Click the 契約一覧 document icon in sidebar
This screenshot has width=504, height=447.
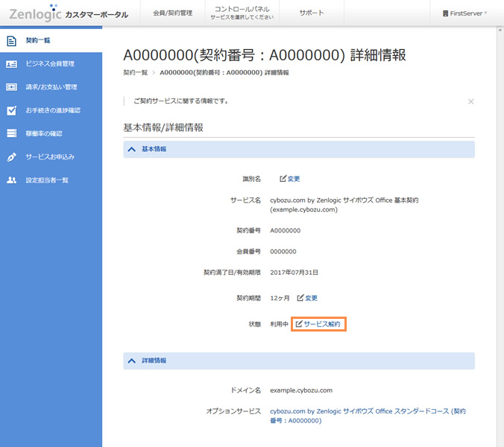coord(11,40)
